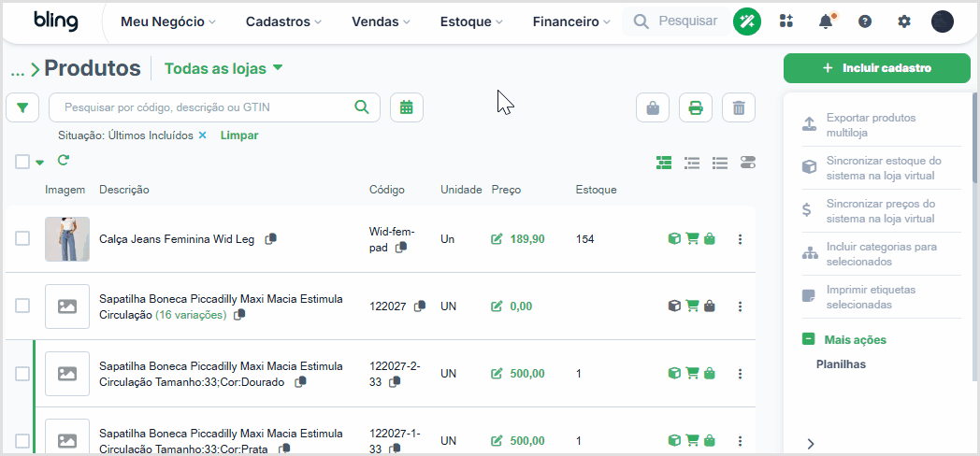Refresh the product list with reload icon

click(x=63, y=161)
